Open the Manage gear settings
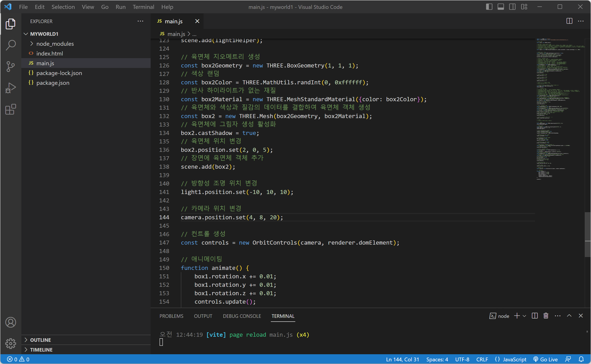591x364 pixels. click(x=11, y=344)
